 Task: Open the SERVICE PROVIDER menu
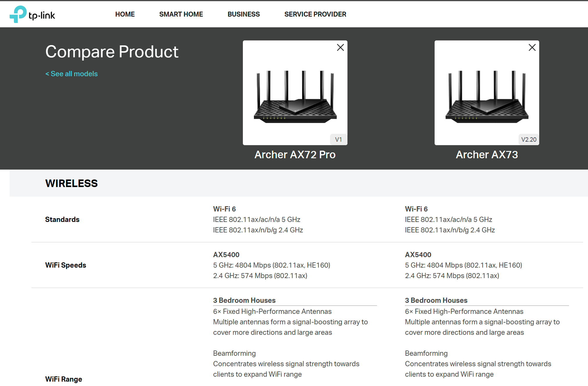point(315,14)
